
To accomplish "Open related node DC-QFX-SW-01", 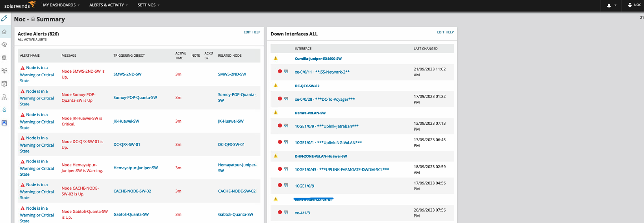I will pyautogui.click(x=231, y=144).
